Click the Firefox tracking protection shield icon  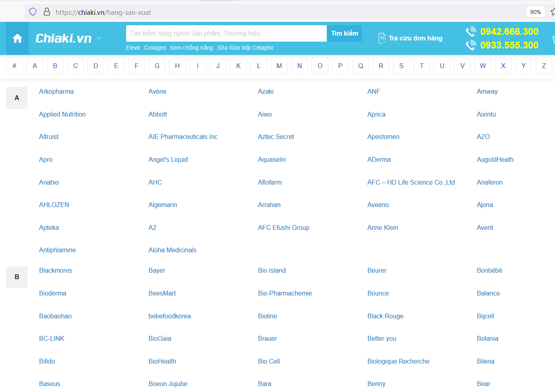coord(33,12)
